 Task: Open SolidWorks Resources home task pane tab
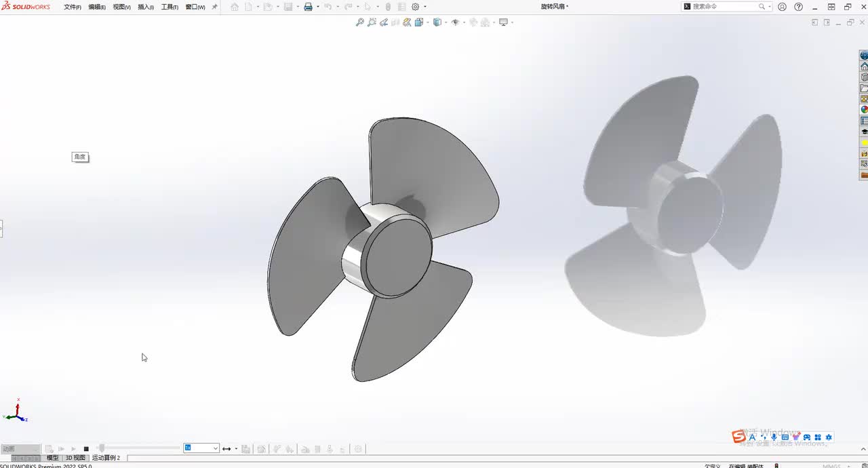[x=864, y=66]
